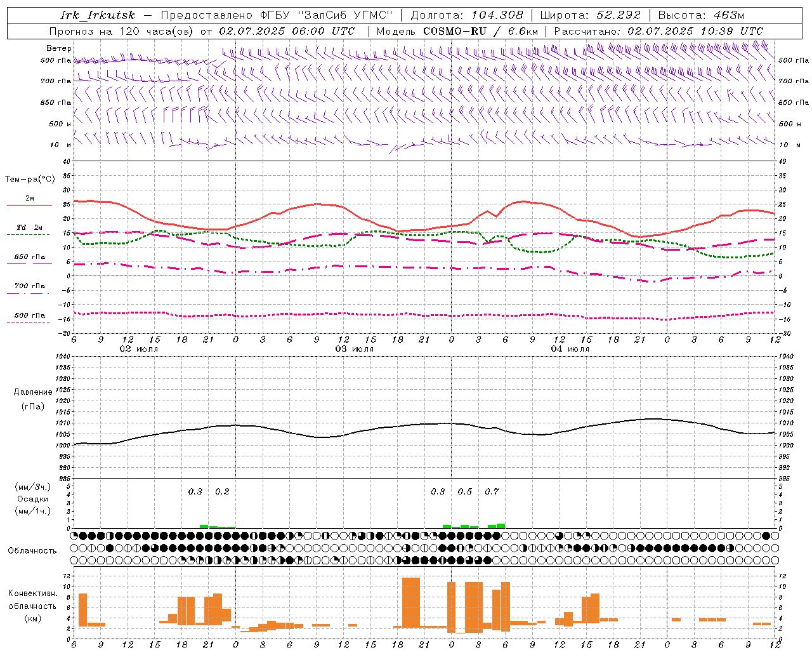Screen dimensions: 812x650
Task: Click the 04 июля date label
Action: coord(570,349)
